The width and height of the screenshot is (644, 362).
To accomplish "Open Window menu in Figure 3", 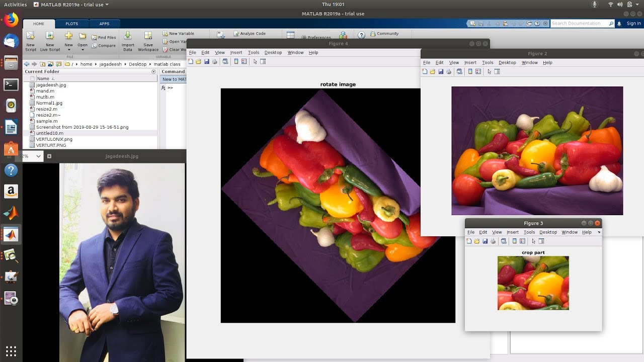I will pyautogui.click(x=570, y=232).
